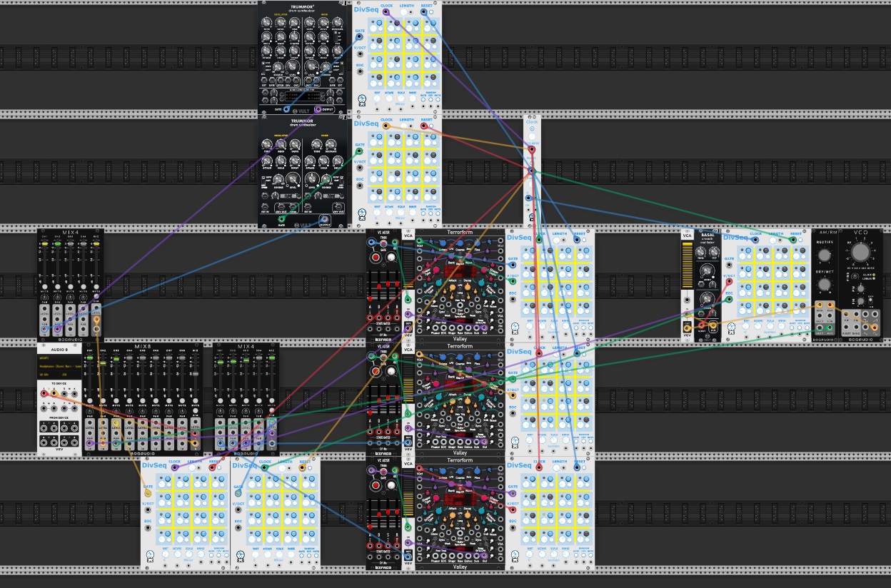Click the mascot logo on DivSeq beside Basal
Viewport: 891px width, 588px height.
731,329
